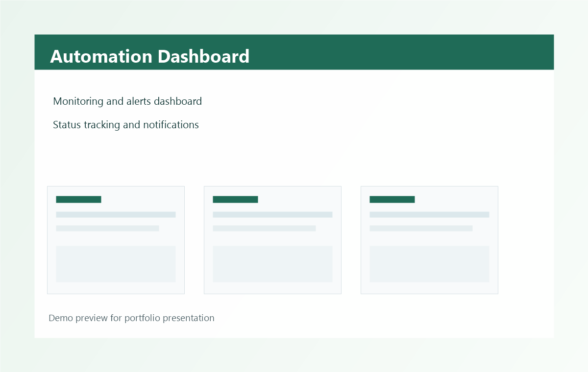Click the green title bar of the first card
The height and width of the screenshot is (372, 588).
(78, 199)
